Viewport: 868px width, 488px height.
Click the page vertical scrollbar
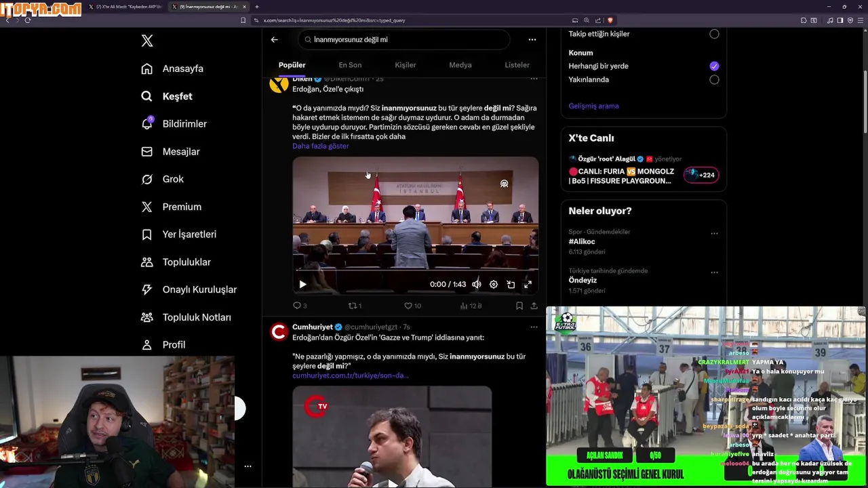[x=865, y=102]
